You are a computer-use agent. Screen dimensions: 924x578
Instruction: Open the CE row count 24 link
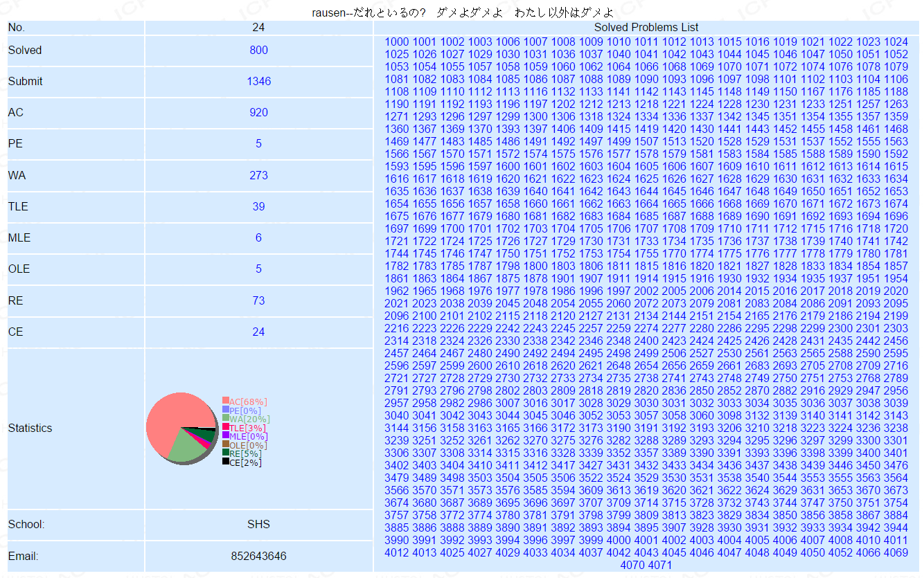pos(258,332)
